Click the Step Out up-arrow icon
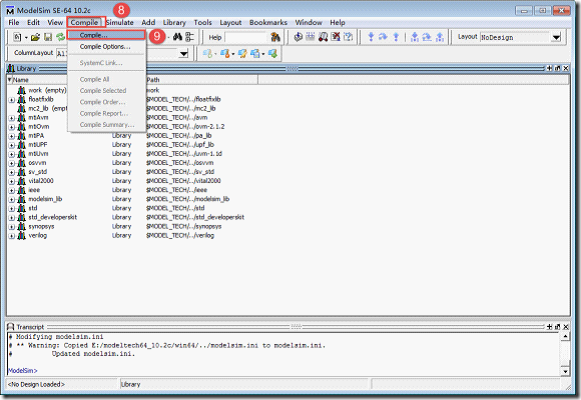 (x=396, y=37)
